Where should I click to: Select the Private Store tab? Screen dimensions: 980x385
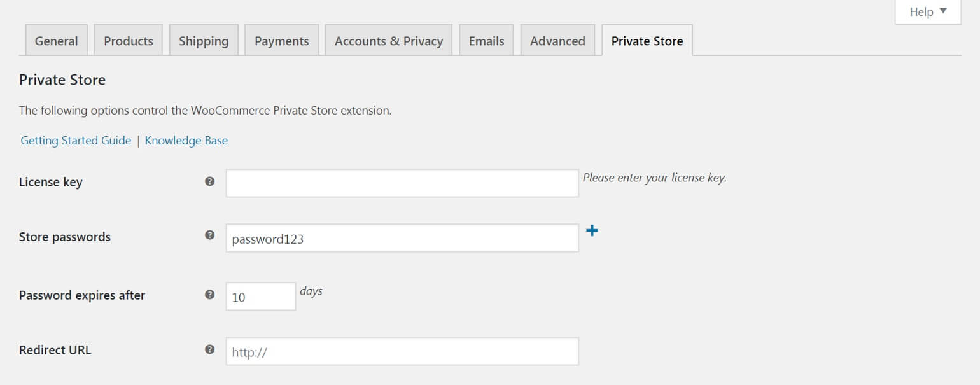point(647,40)
